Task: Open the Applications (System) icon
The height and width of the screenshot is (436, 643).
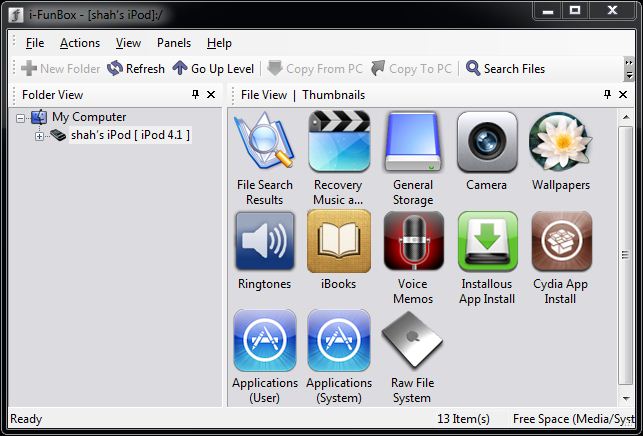Action: (x=339, y=340)
